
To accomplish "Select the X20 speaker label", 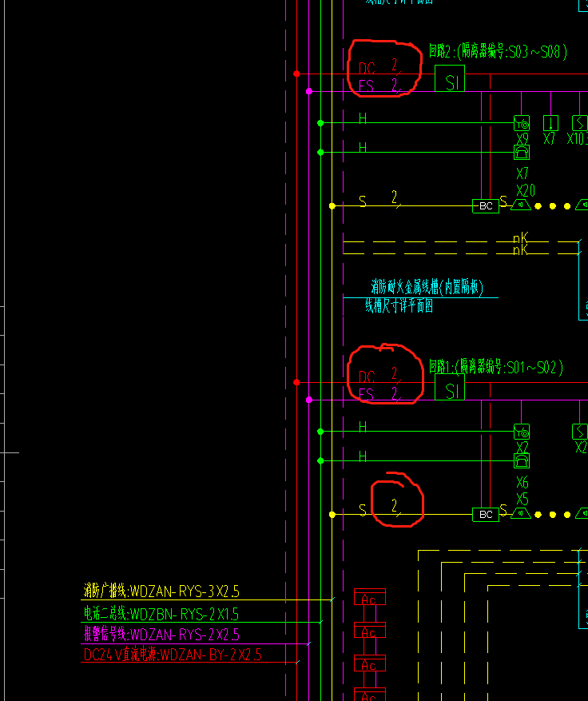I will pyautogui.click(x=526, y=191).
